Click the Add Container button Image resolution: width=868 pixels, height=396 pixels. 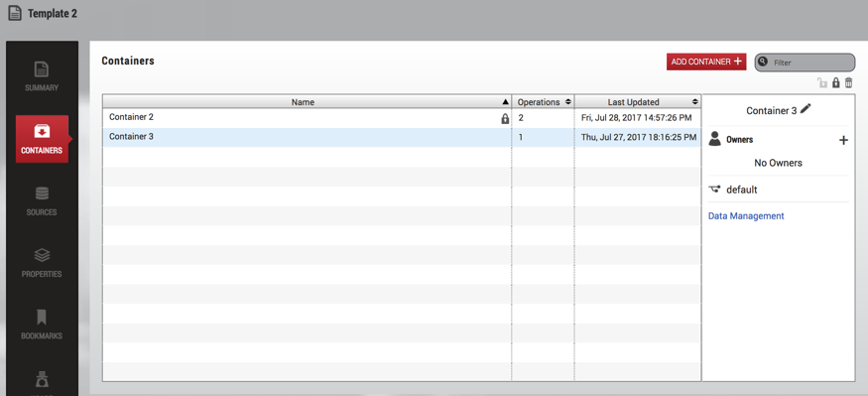[706, 63]
